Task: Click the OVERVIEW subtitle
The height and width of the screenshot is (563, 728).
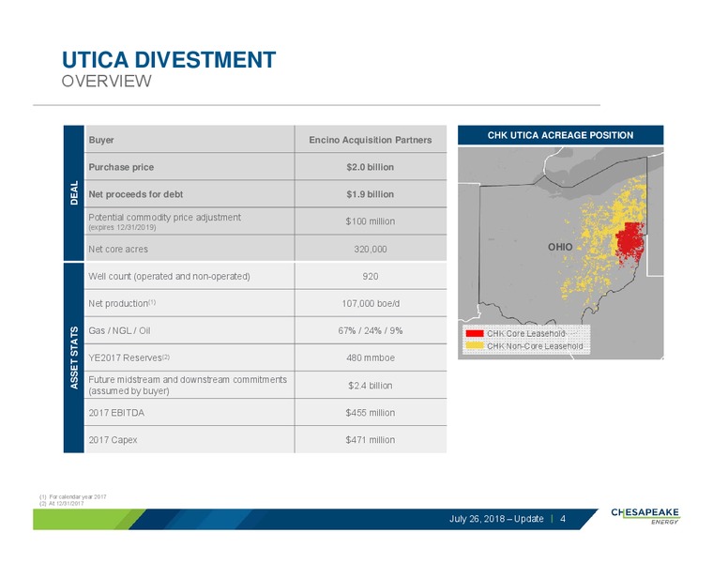Action: click(106, 81)
